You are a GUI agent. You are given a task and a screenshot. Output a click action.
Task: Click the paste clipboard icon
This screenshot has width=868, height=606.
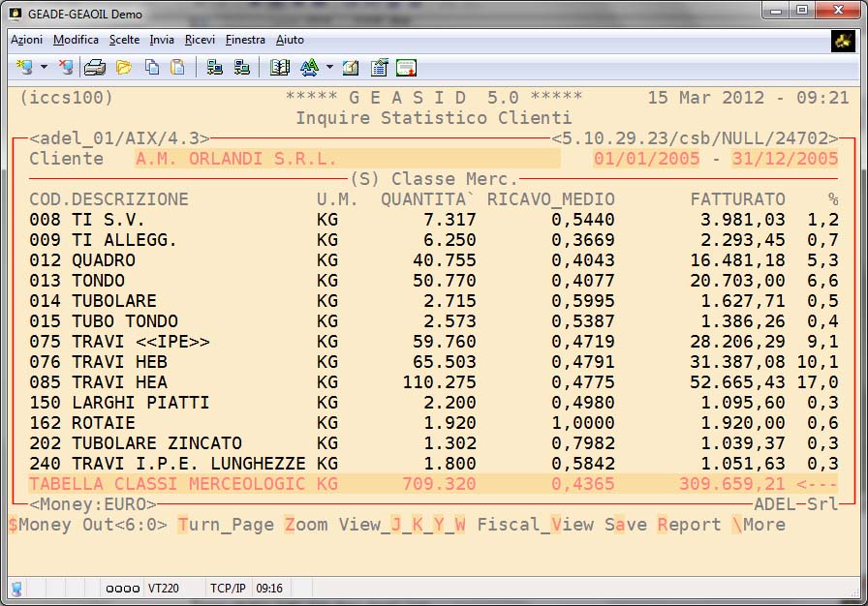(177, 68)
